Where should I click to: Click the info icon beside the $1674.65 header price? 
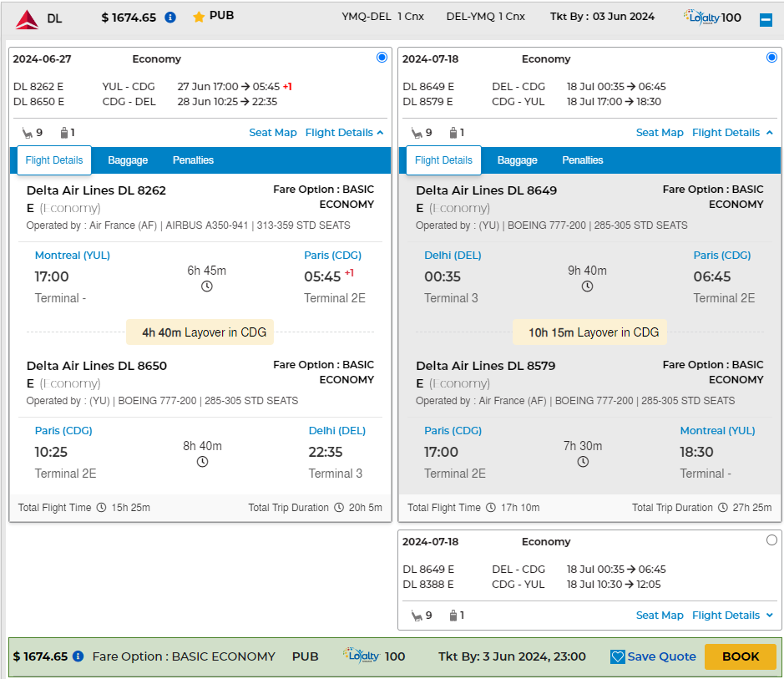(x=170, y=18)
